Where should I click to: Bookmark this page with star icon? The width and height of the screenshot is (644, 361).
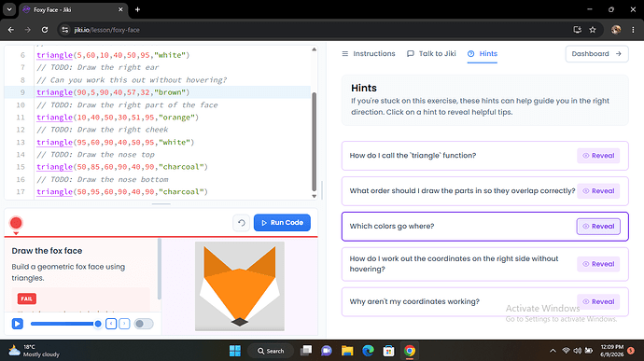pyautogui.click(x=593, y=30)
